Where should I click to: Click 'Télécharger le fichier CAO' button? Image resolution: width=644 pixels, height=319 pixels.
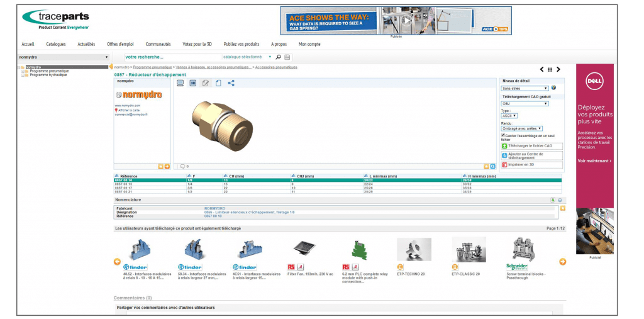(x=530, y=146)
